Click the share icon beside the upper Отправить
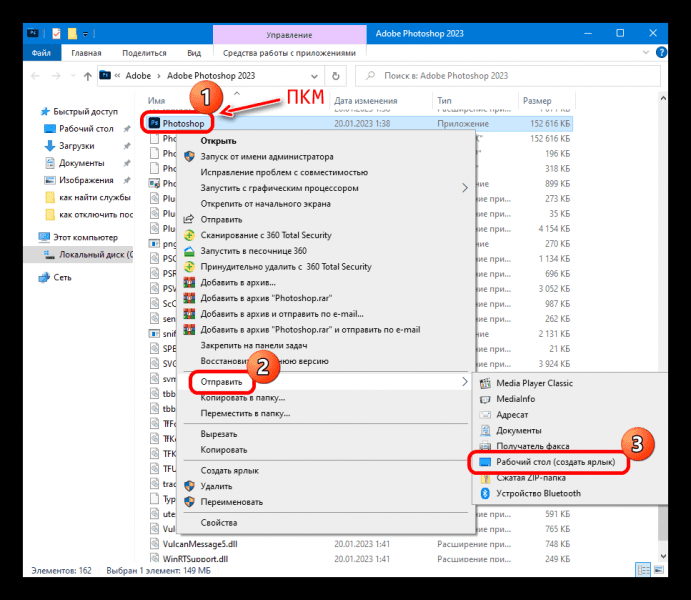Image resolution: width=691 pixels, height=600 pixels. click(x=189, y=219)
